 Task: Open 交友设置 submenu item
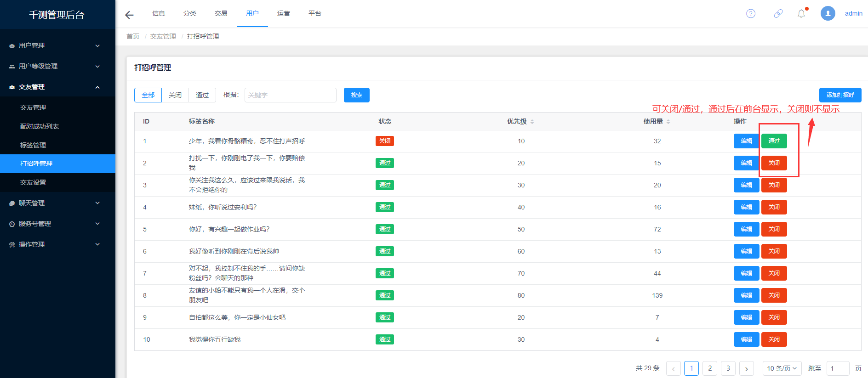(x=57, y=182)
